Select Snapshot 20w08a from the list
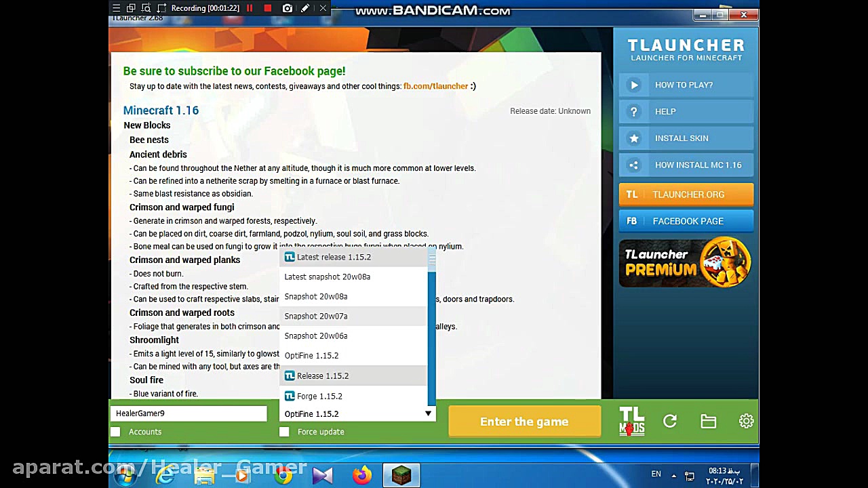The image size is (868, 488). [353, 296]
